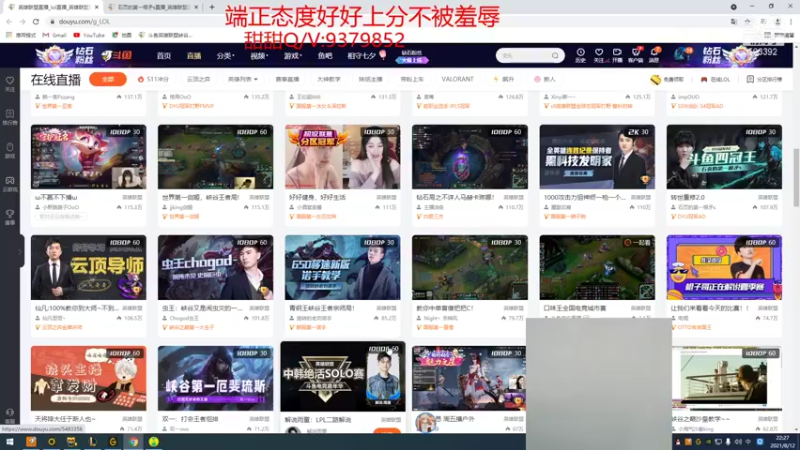The image size is (800, 450).
Task: Open the 斗鱼四冠王 stream thumbnail
Action: (x=724, y=157)
